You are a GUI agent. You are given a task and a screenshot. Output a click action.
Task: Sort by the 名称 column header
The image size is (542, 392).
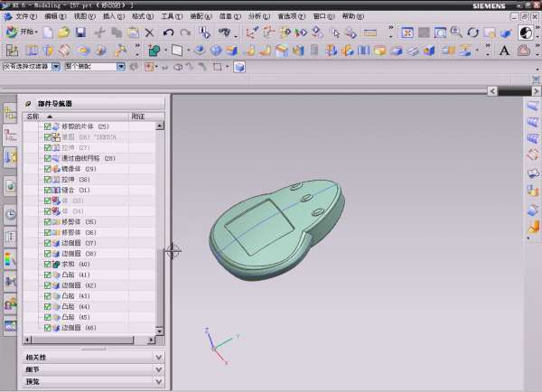[x=33, y=117]
